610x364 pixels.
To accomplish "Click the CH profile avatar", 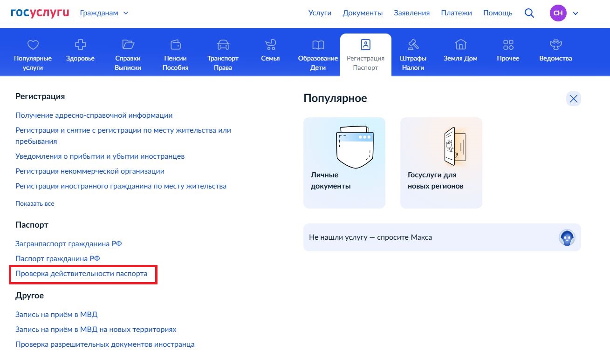I will click(x=558, y=13).
